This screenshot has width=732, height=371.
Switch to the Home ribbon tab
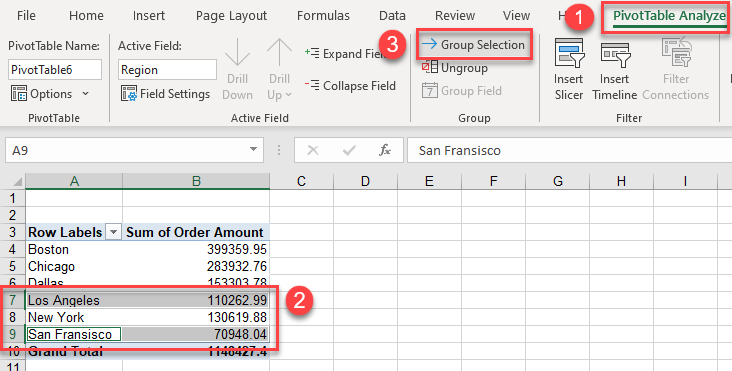(86, 15)
